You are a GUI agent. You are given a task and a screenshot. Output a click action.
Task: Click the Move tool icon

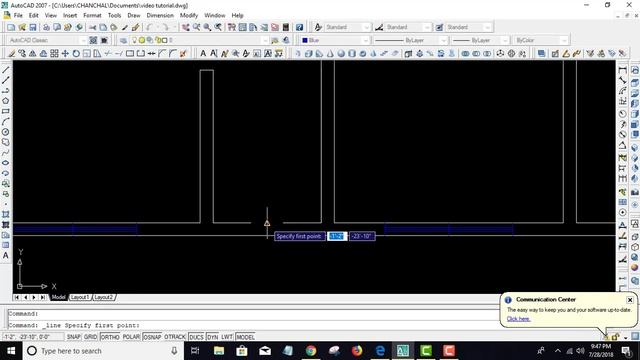tap(65, 53)
